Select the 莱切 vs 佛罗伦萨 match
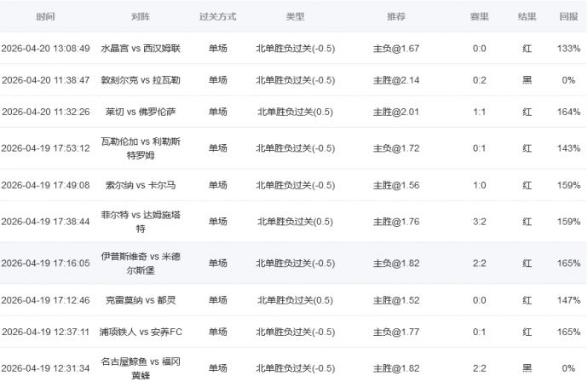This screenshot has height=382, width=588. [x=141, y=112]
